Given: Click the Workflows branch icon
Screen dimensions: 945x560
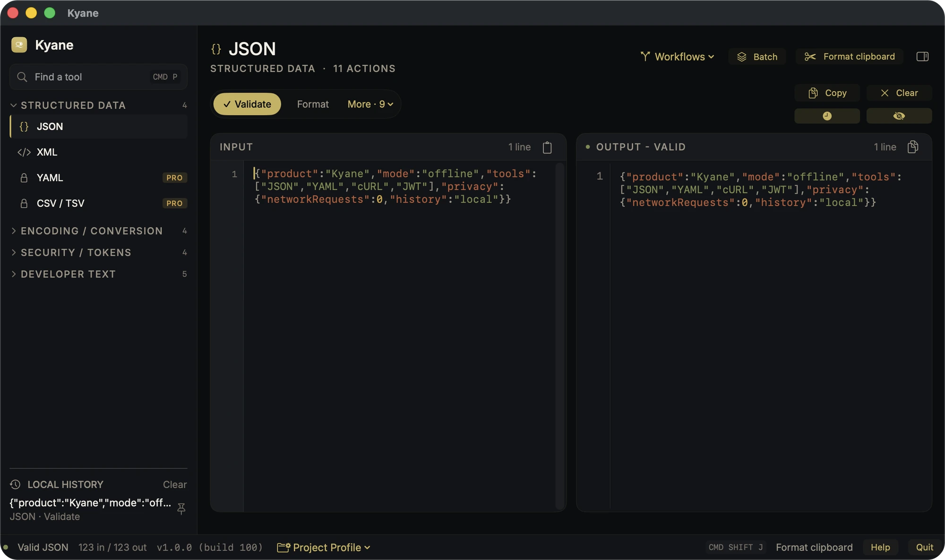Looking at the screenshot, I should click(x=645, y=57).
